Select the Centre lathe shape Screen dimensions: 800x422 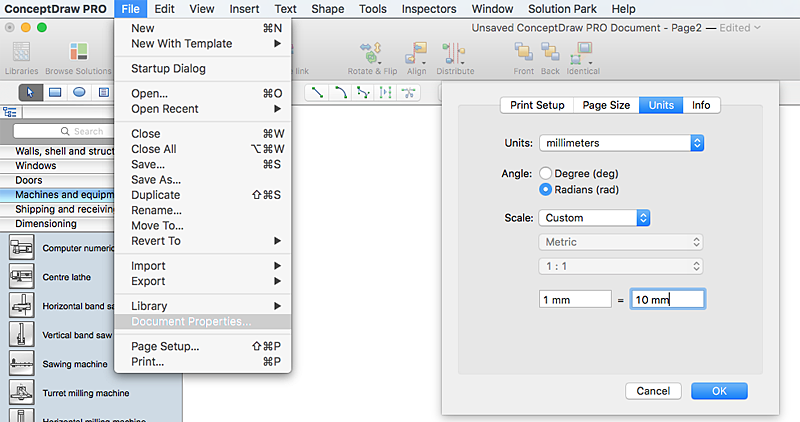(21, 277)
